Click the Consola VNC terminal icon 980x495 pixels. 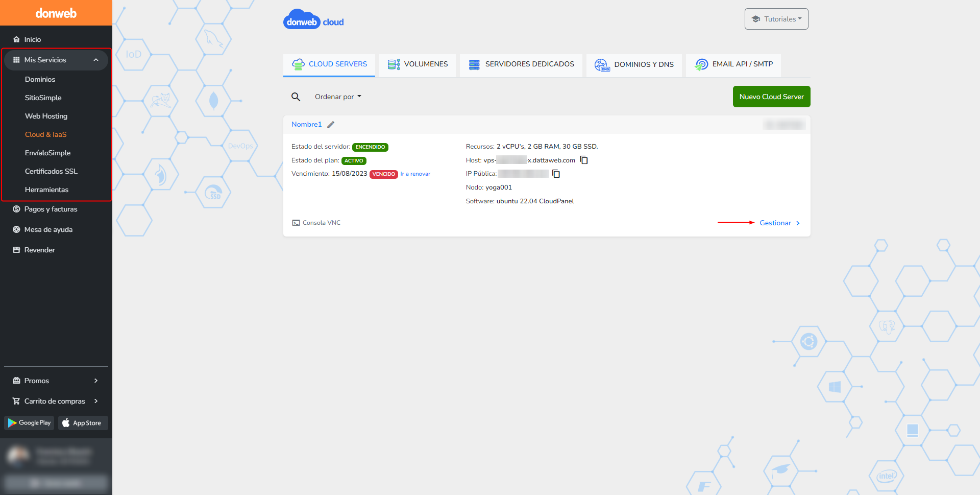pyautogui.click(x=296, y=223)
